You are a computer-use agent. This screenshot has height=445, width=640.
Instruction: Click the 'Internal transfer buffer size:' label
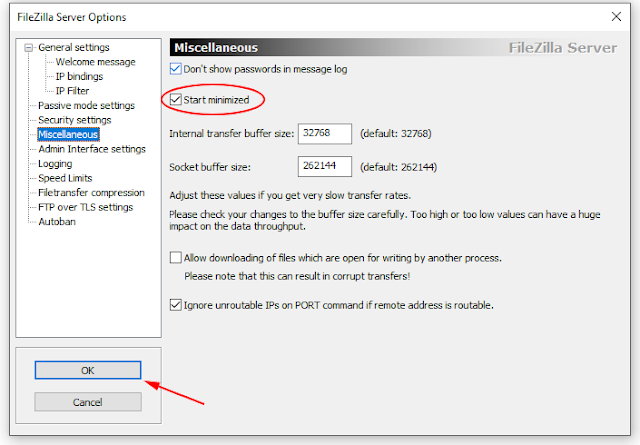click(231, 134)
